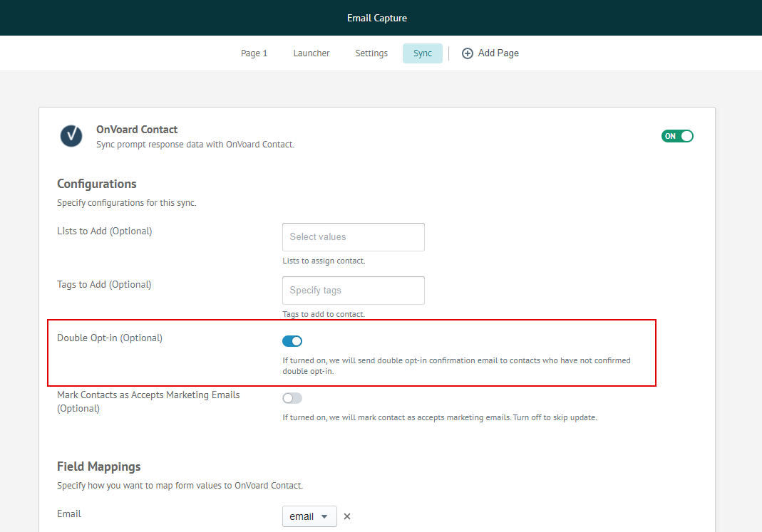Click 'Sync prompt response data' description text

(195, 144)
